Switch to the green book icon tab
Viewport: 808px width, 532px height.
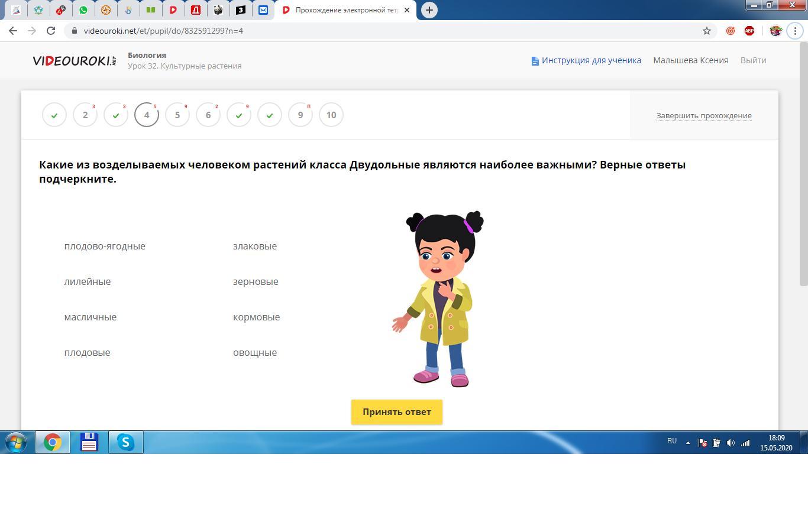point(151,10)
